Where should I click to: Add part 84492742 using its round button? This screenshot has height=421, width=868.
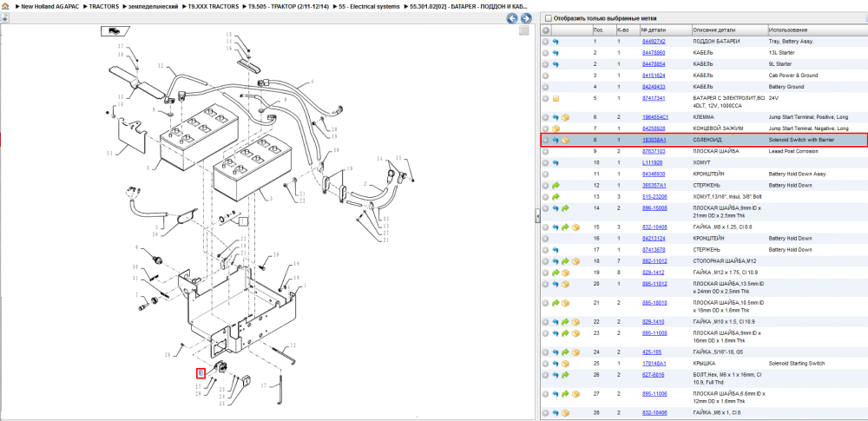point(545,42)
